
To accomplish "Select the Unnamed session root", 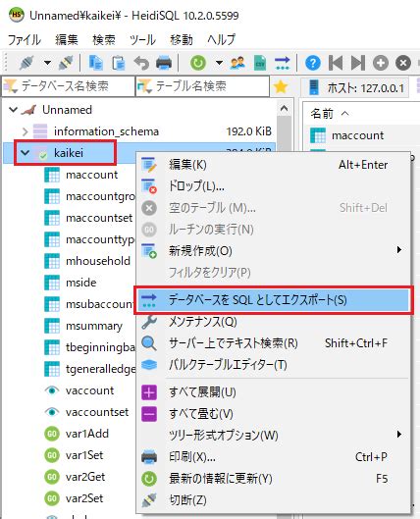I will 67,110.
